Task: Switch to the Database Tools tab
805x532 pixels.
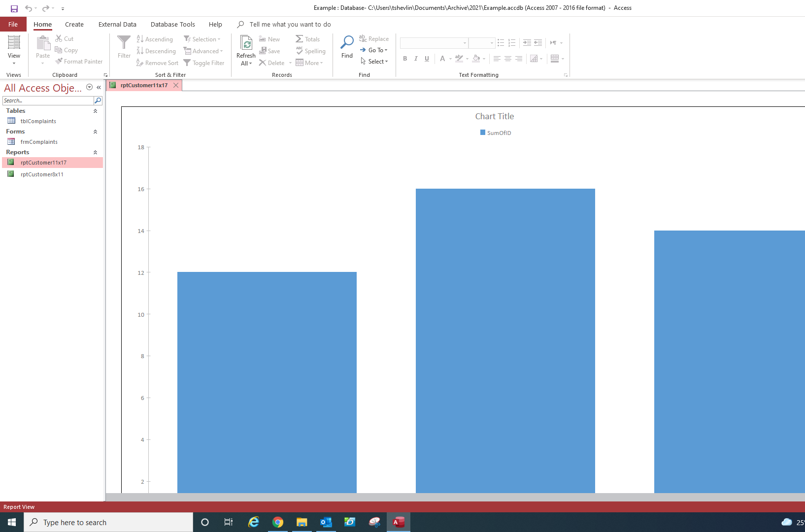Action: (x=173, y=24)
